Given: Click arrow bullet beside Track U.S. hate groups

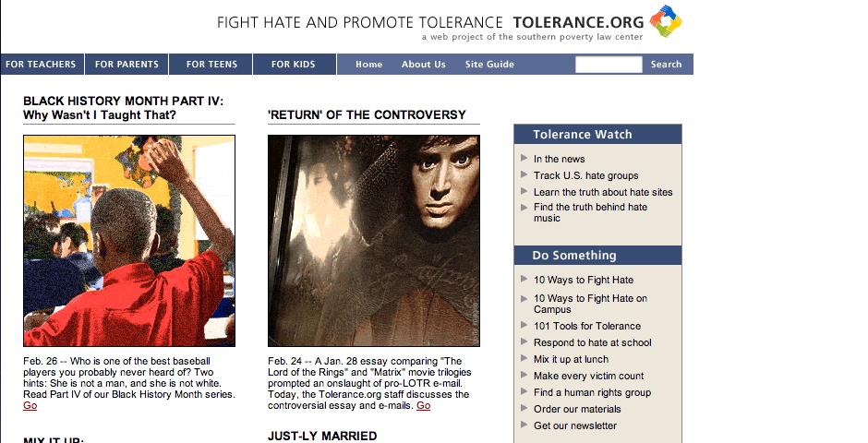Looking at the screenshot, I should point(524,174).
